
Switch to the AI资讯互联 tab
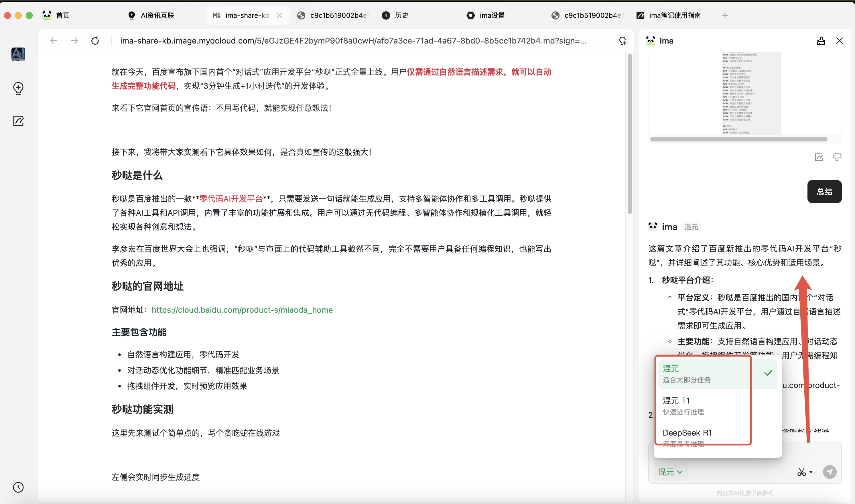click(151, 15)
